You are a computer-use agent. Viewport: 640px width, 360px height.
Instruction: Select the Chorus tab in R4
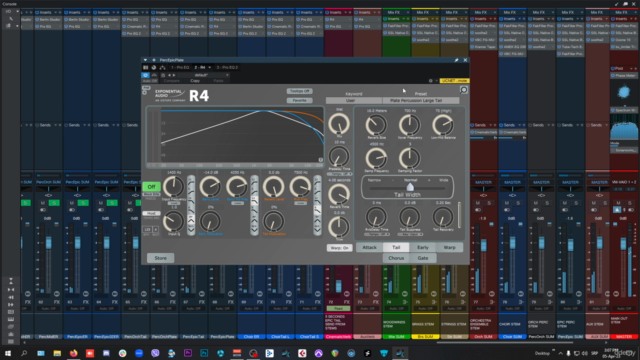396,258
